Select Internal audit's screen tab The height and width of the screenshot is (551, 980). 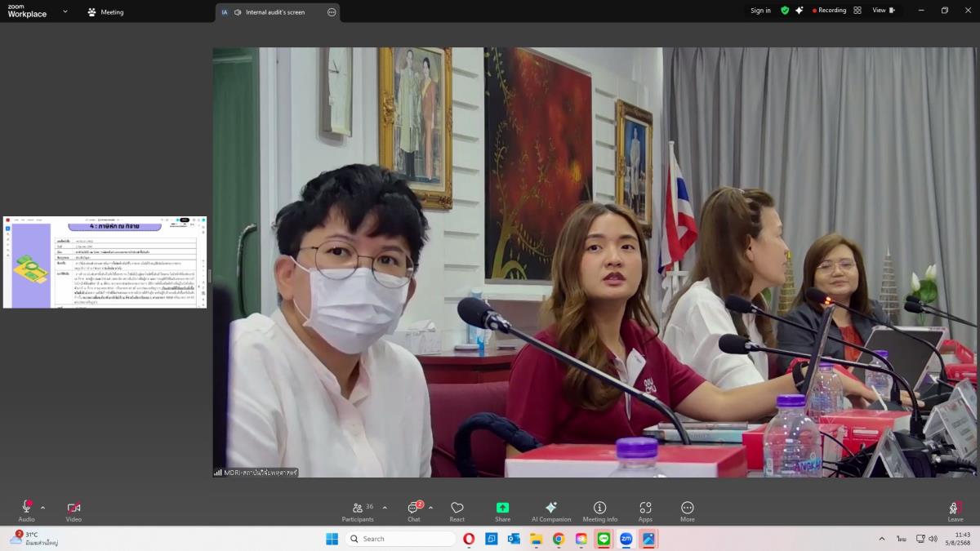274,12
